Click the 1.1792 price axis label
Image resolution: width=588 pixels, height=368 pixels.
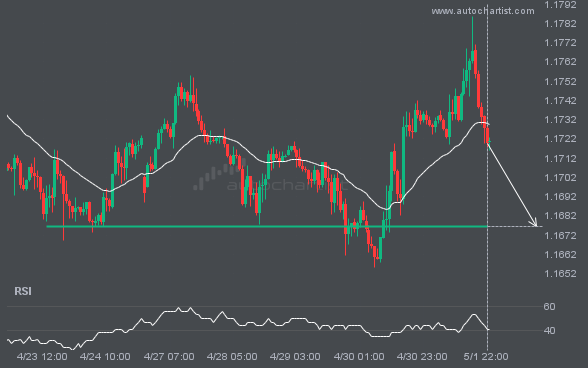(x=560, y=5)
